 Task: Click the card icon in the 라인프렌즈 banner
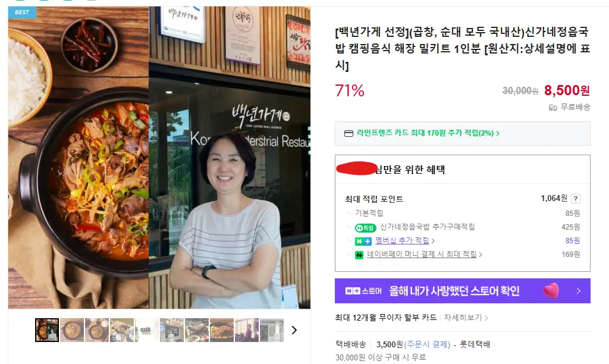click(x=349, y=133)
